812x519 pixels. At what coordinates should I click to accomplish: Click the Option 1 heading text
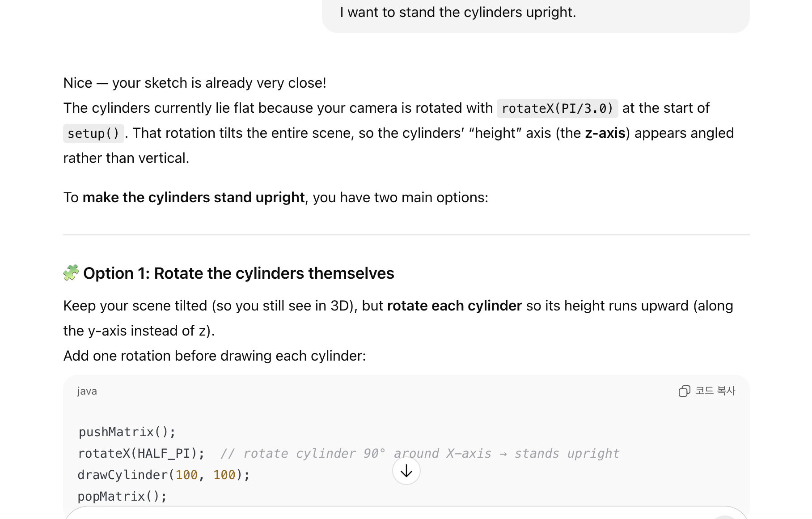(238, 273)
